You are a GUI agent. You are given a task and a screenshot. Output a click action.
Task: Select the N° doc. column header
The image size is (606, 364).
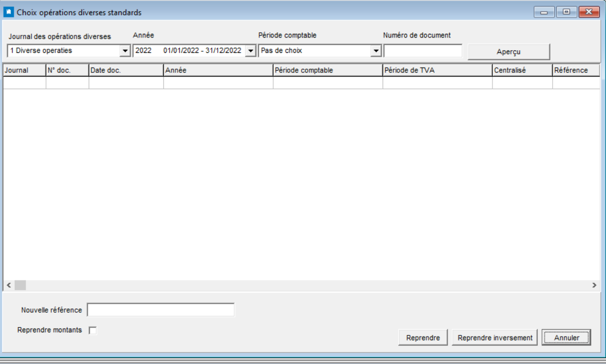coord(67,70)
